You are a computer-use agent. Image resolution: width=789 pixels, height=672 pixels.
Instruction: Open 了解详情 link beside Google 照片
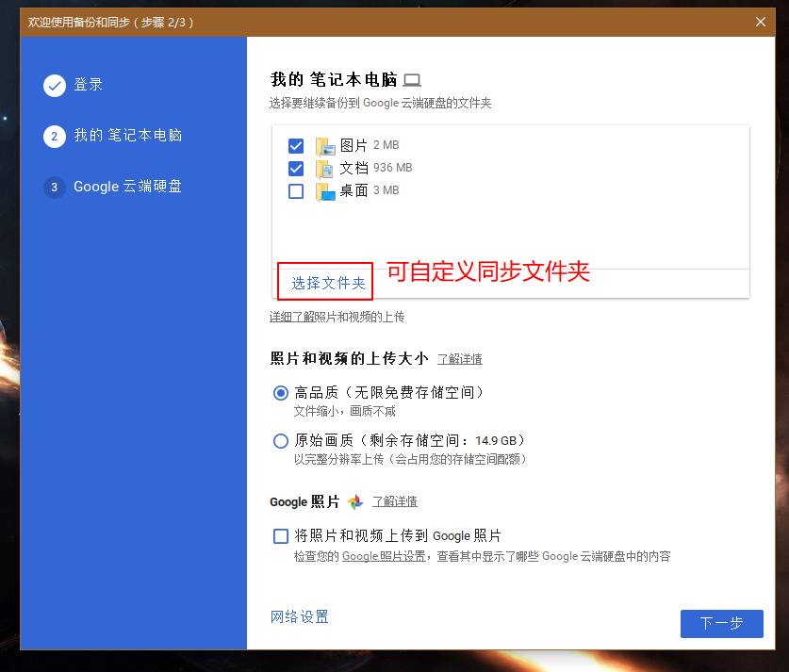click(x=394, y=501)
